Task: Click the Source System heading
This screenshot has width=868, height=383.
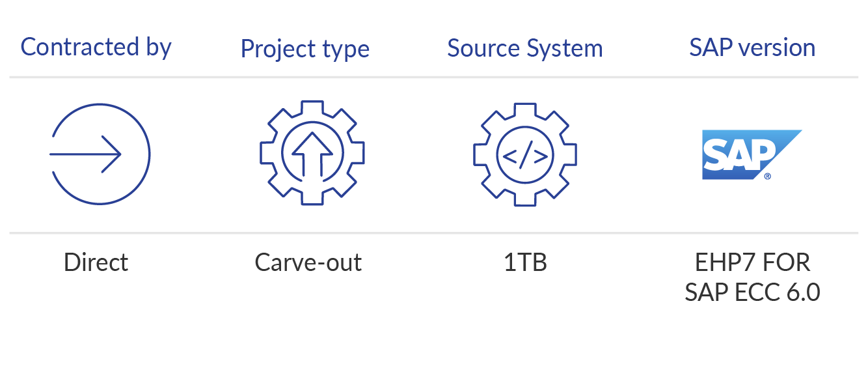Action: pyautogui.click(x=525, y=49)
